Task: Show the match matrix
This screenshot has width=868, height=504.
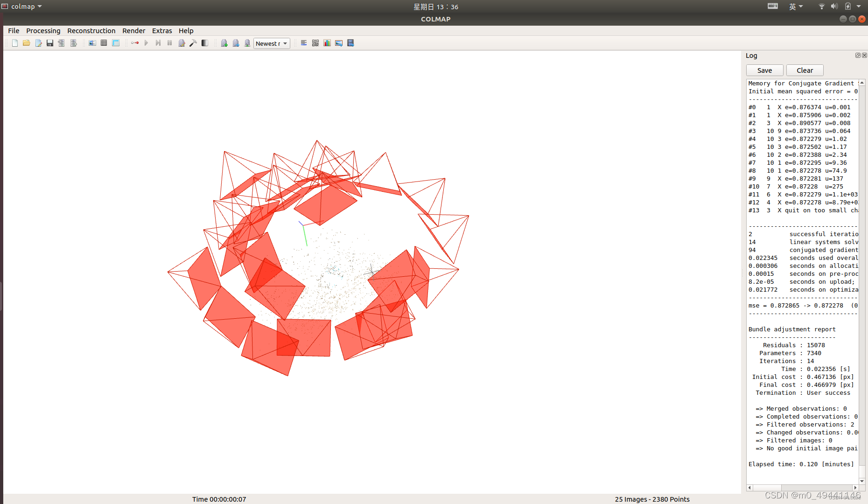Action: [315, 43]
